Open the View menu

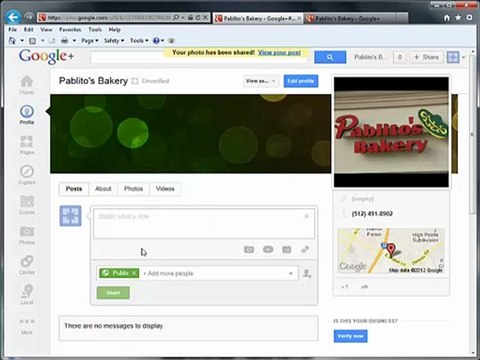(x=46, y=30)
